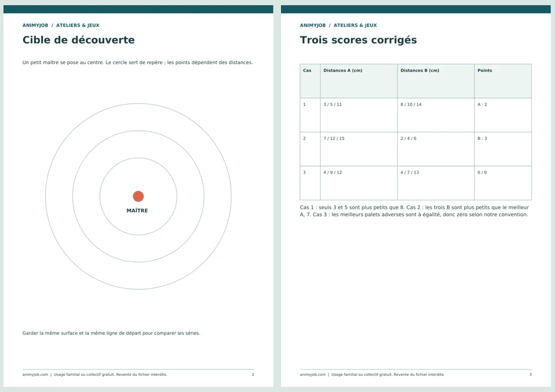
Task: Click 'animyjob.com' in the left page footer
Action: click(35, 375)
